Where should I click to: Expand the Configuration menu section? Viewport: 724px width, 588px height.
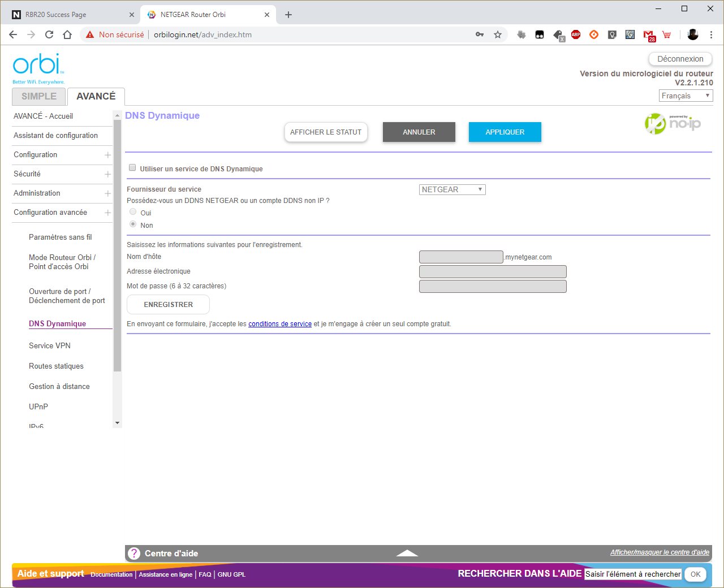tap(107, 155)
